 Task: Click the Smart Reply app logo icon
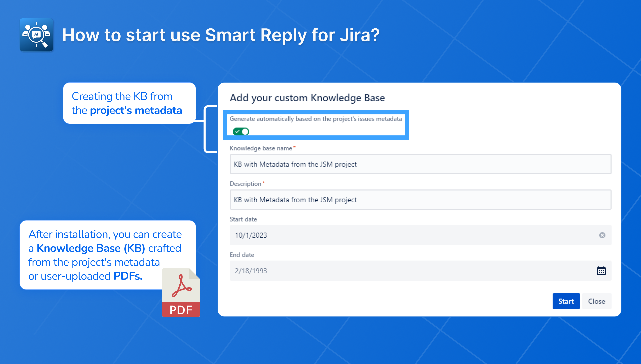(36, 35)
